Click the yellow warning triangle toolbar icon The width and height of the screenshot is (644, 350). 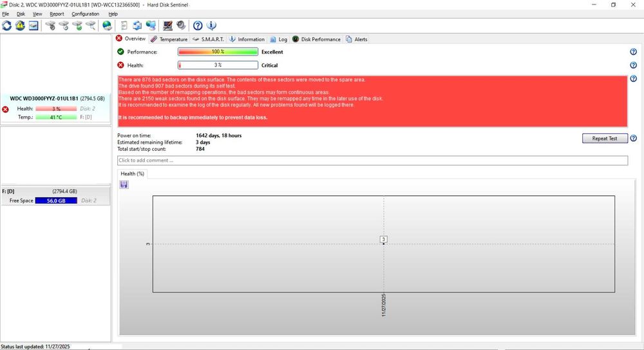point(20,26)
